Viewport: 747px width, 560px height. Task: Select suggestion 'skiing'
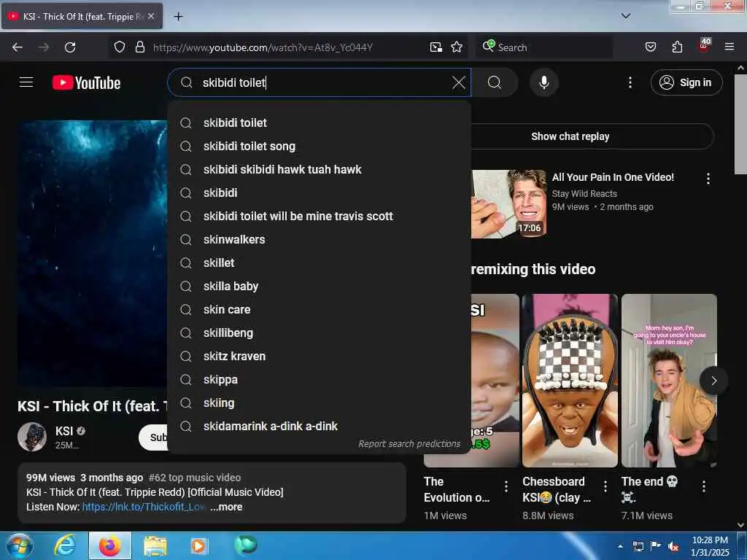point(320,402)
